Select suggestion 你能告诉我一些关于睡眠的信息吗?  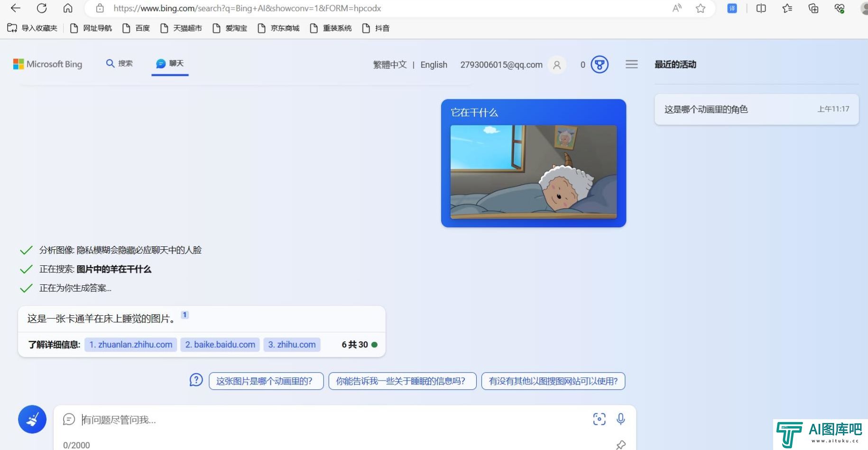402,381
